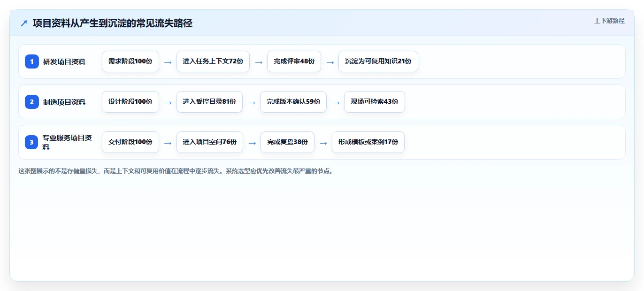Click the 现场可检索43份 step box
644x291 pixels.
tap(375, 102)
